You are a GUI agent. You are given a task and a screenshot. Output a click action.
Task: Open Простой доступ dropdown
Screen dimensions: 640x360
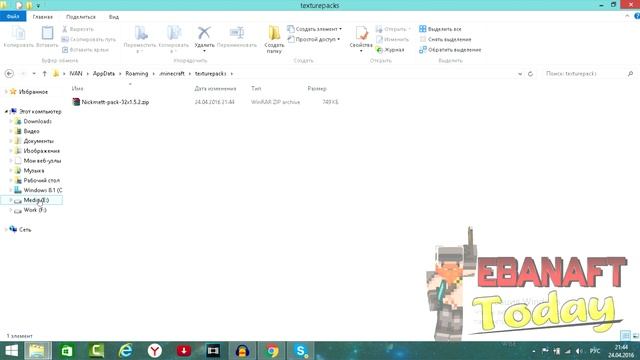[x=313, y=40]
